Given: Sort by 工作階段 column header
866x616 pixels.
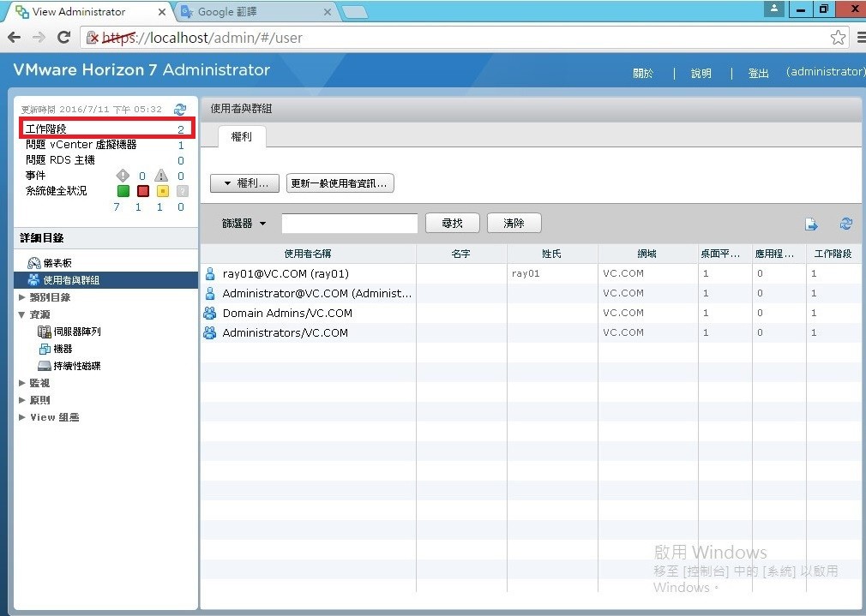Looking at the screenshot, I should pos(833,254).
